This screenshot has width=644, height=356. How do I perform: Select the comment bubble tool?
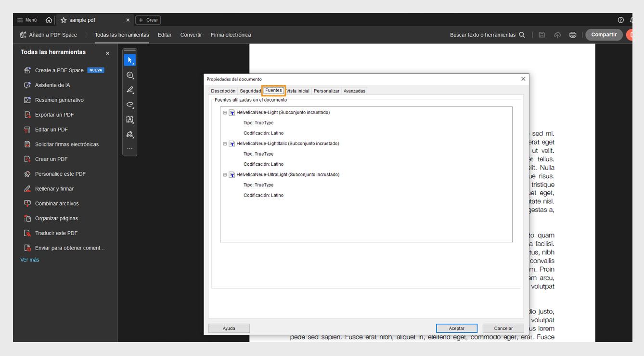pos(129,75)
